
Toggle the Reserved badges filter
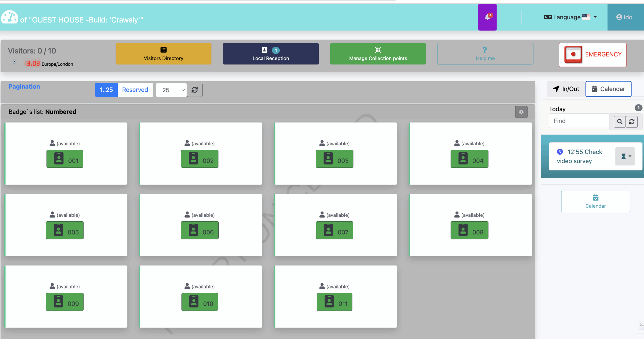click(x=135, y=90)
